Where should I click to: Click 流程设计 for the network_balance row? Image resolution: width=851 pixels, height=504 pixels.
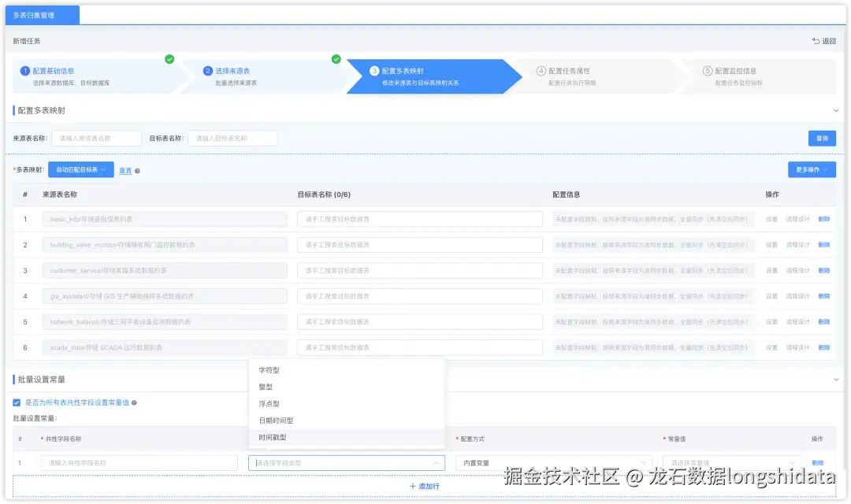point(797,322)
